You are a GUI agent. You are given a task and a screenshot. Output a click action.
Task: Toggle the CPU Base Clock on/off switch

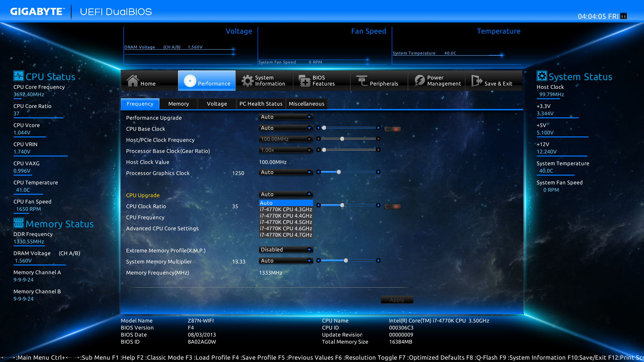click(x=392, y=129)
